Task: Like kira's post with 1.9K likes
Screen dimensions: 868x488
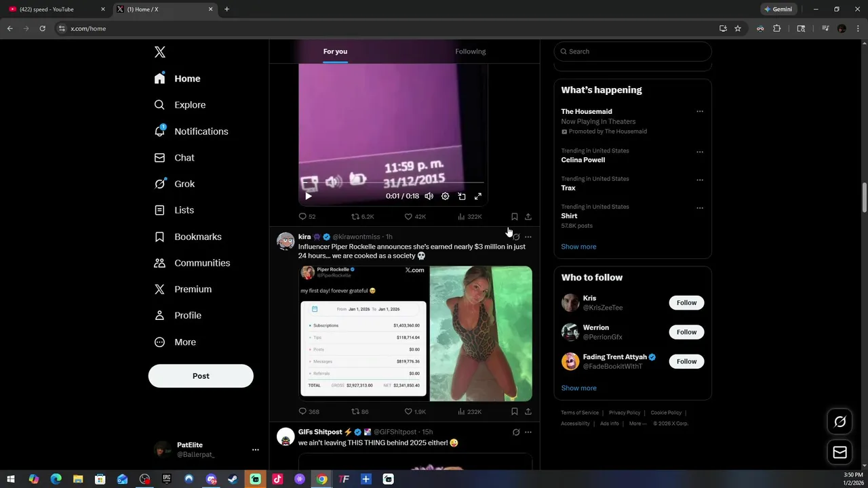Action: click(415, 411)
